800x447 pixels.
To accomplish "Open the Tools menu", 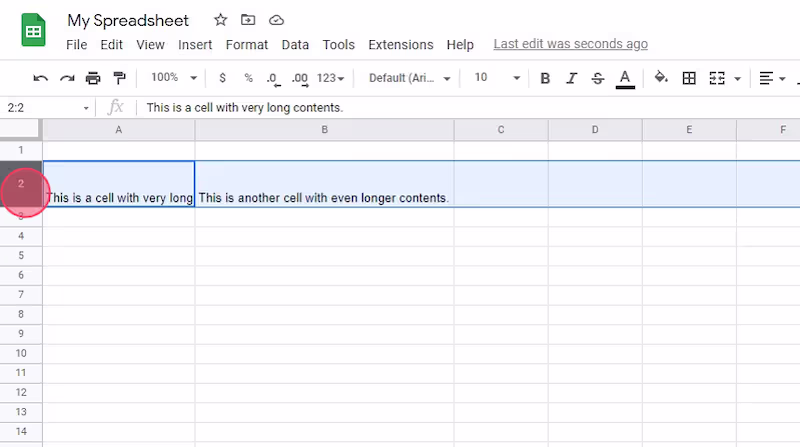I will click(x=338, y=45).
